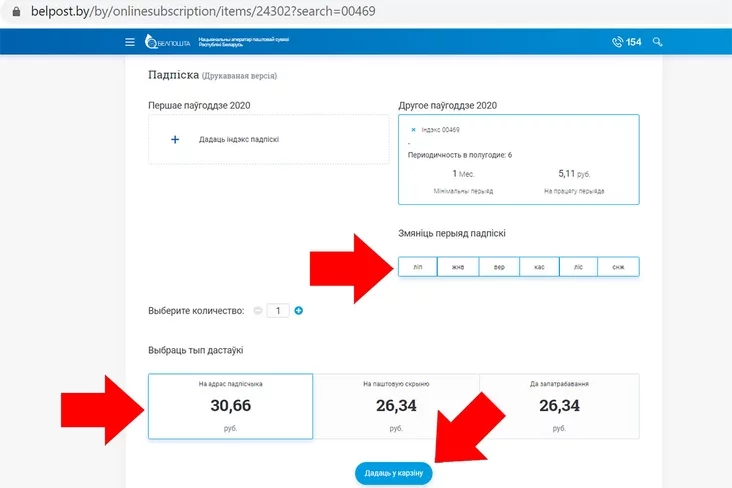Select the снж month period
Screen dimensions: 732x488
[x=618, y=267]
